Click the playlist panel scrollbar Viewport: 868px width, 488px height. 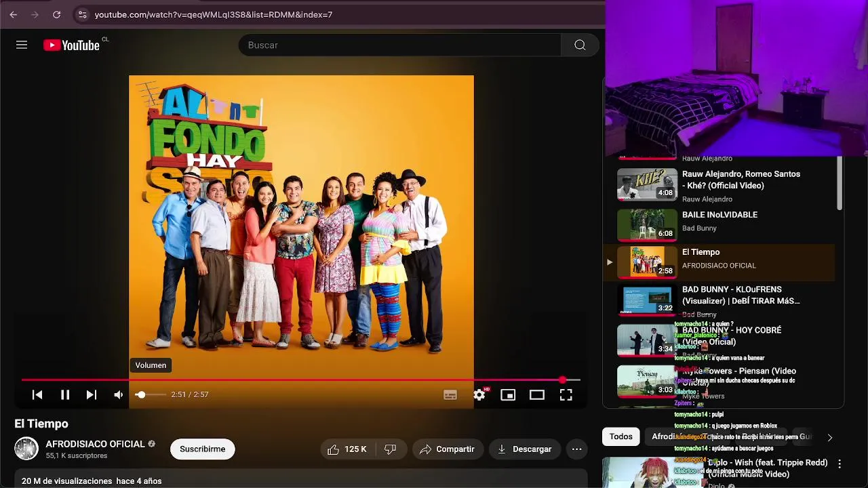click(x=840, y=183)
